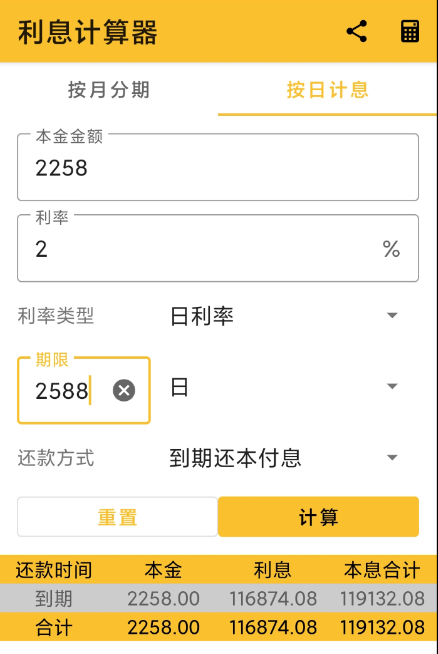Focus the 利率 input field

[218, 248]
